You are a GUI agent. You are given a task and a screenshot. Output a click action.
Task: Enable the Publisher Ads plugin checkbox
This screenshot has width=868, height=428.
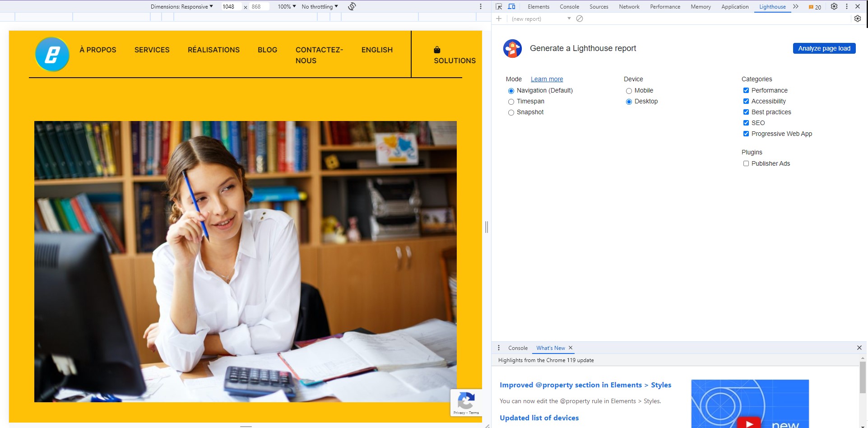pos(746,163)
